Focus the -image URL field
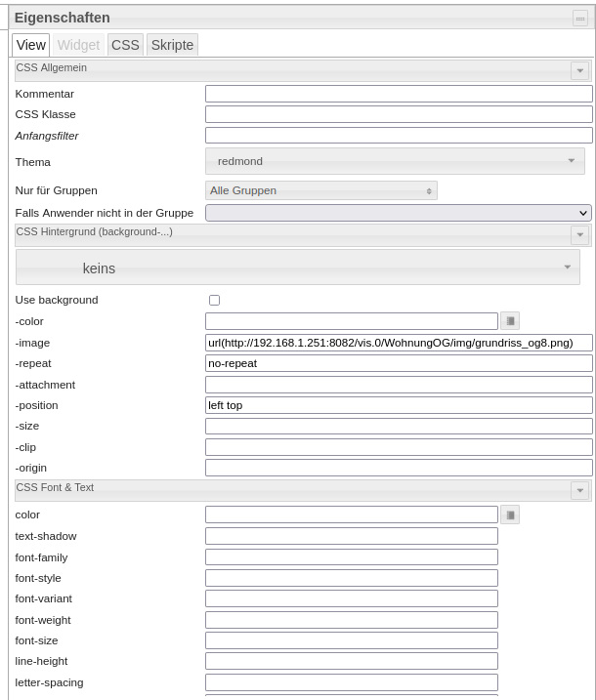The height and width of the screenshot is (700, 596). tap(399, 343)
